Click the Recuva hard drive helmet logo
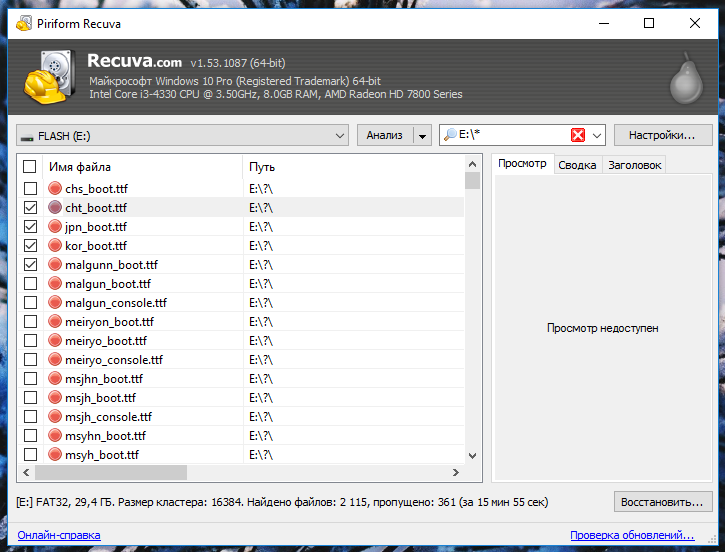725x552 pixels. [50, 77]
